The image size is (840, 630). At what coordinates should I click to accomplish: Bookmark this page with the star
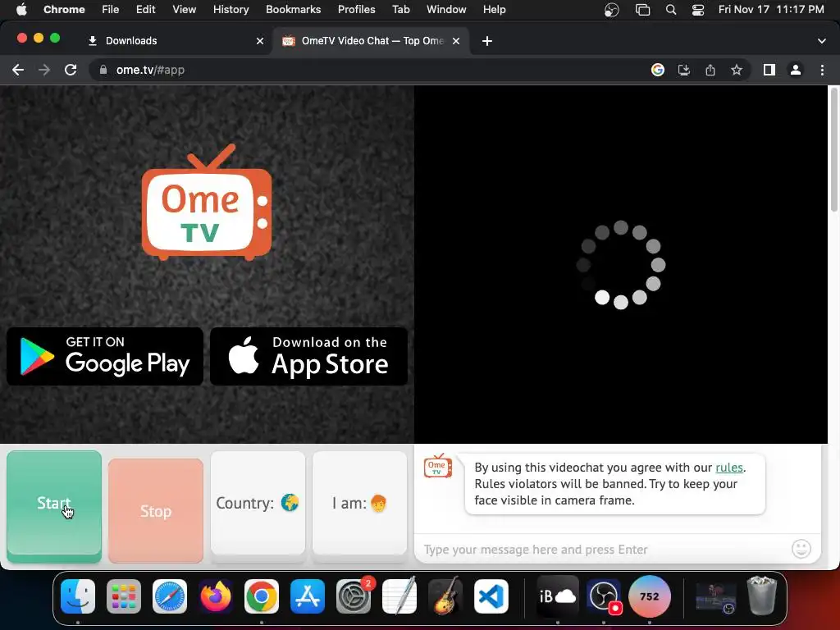[737, 70]
